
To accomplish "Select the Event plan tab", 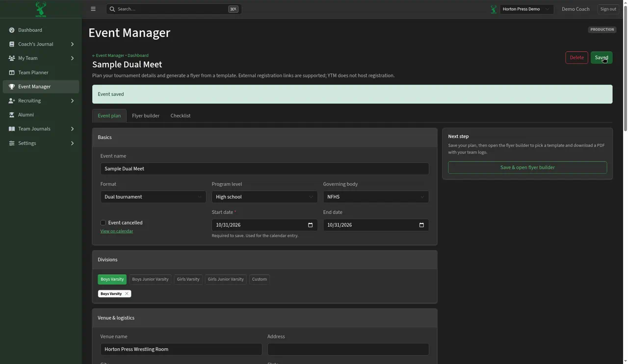I will click(109, 116).
